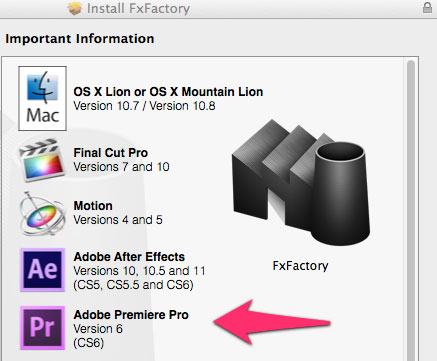The height and width of the screenshot is (361, 437).
Task: Click the Adobe Premiere Pro heading text
Action: (x=131, y=315)
